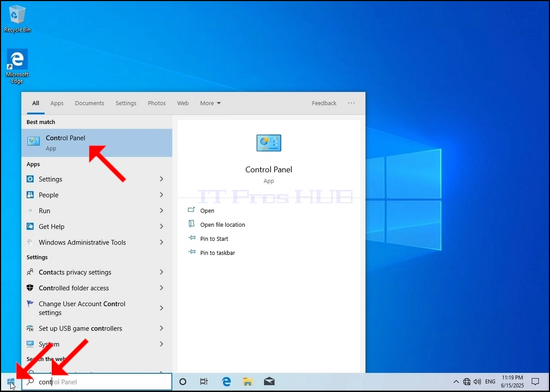Open the Action Center notifications icon
Image resolution: width=550 pixels, height=392 pixels.
point(535,381)
